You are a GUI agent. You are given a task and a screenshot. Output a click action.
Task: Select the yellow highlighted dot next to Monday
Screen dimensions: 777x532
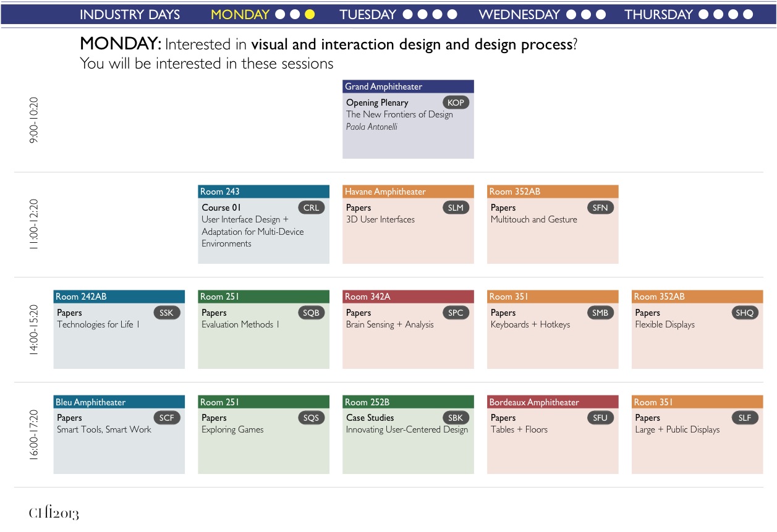pos(310,14)
